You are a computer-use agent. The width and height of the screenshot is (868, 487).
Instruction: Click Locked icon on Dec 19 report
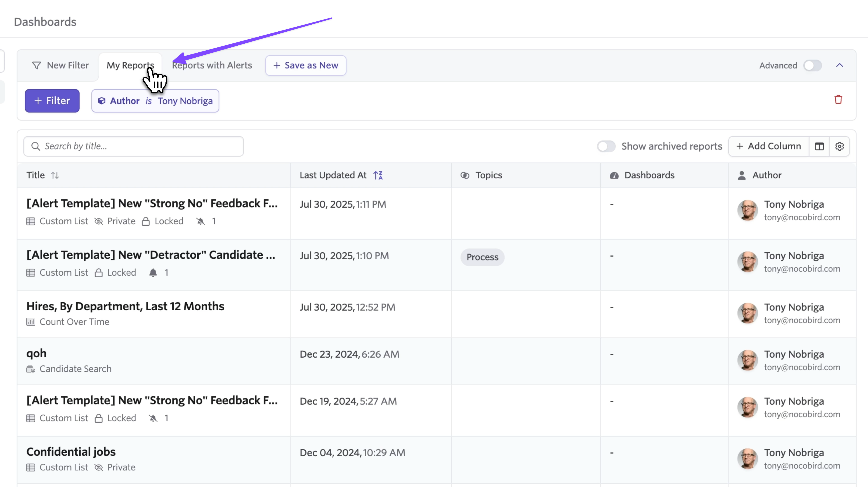point(99,418)
